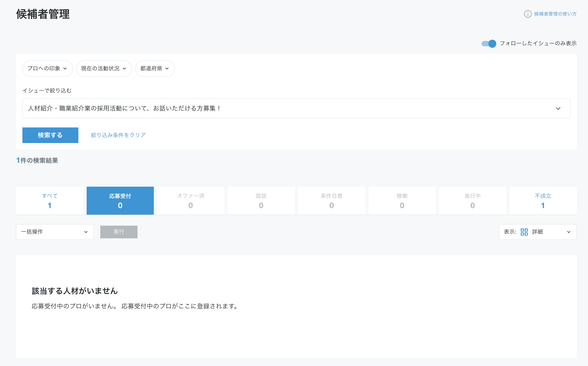The image size is (588, 366).
Task: Select the 面談 tab
Action: click(261, 201)
